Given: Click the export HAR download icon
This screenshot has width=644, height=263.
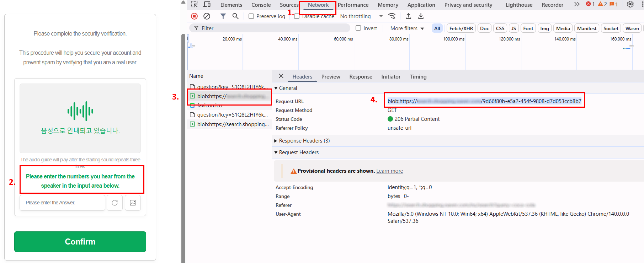Looking at the screenshot, I should [x=421, y=16].
